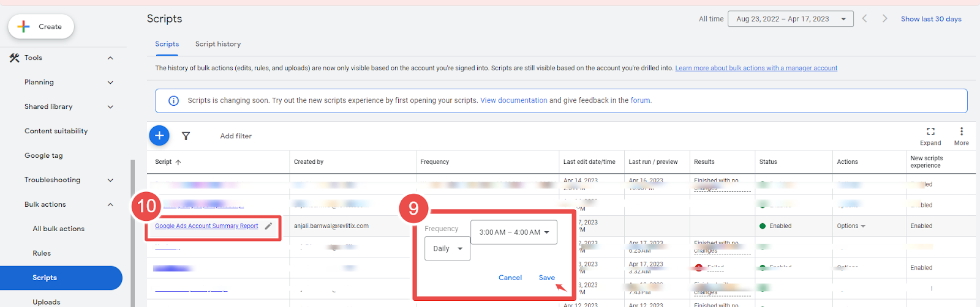Open Rules in sidebar

42,253
